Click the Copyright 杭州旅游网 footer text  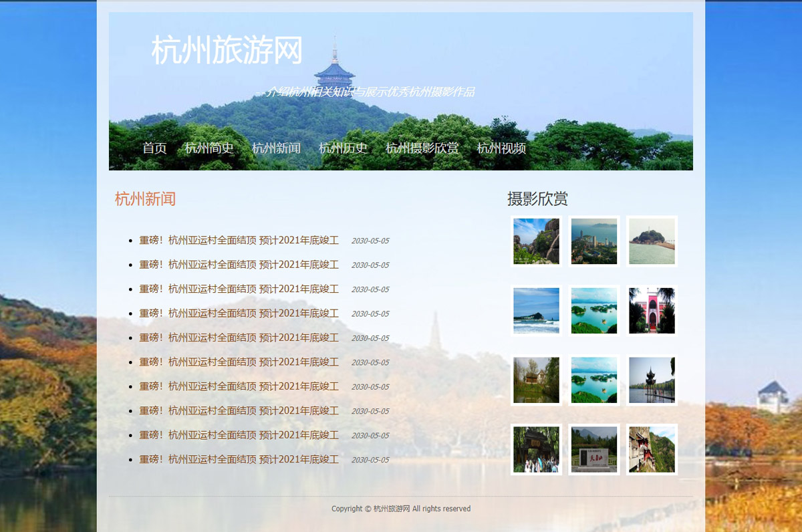coord(401,509)
